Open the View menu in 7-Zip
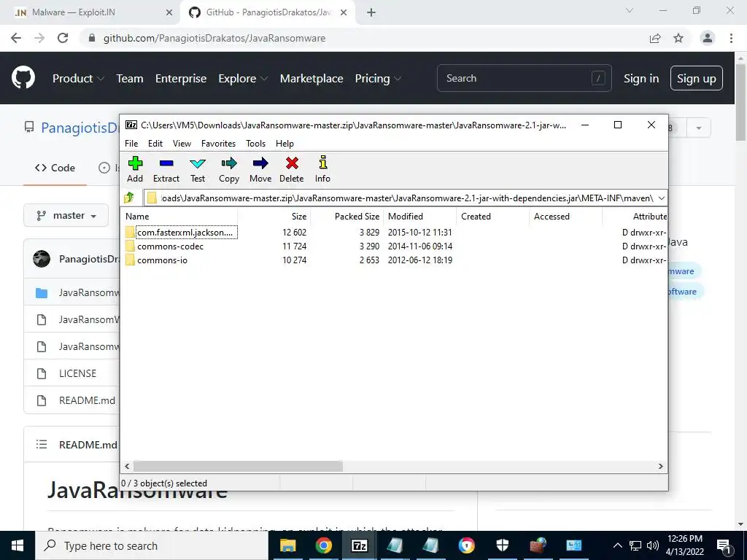Screen dimensions: 747x560 coord(182,144)
